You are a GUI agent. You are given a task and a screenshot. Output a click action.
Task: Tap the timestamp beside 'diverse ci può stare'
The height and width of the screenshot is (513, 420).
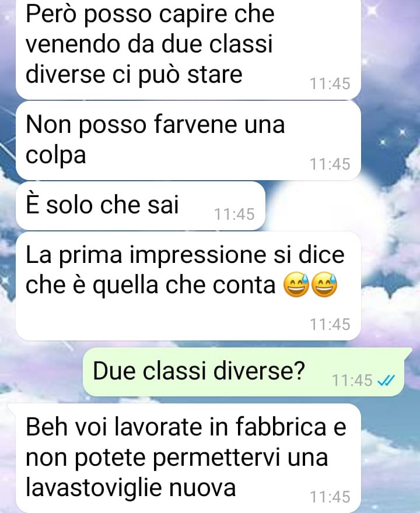[330, 83]
